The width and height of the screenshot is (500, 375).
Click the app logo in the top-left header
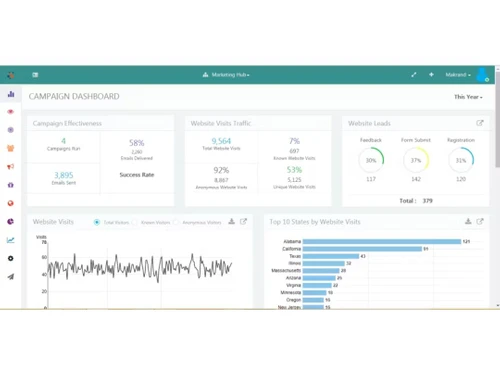tap(11, 75)
